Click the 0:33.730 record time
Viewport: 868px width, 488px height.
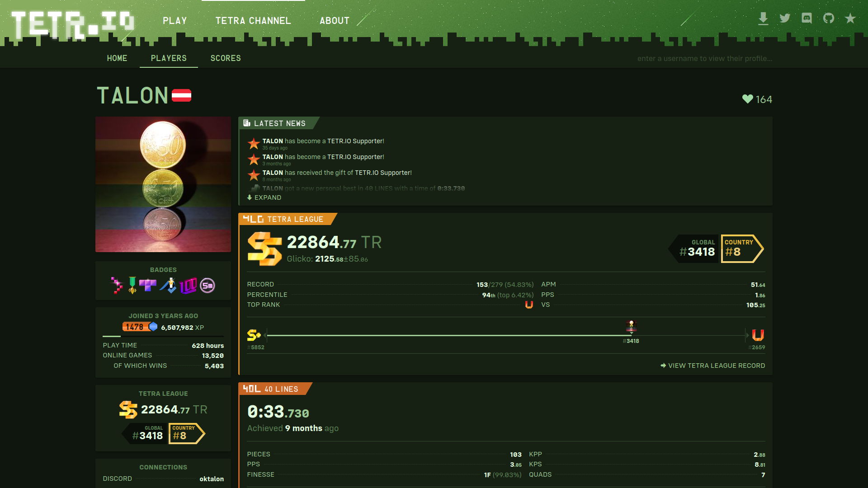(278, 412)
